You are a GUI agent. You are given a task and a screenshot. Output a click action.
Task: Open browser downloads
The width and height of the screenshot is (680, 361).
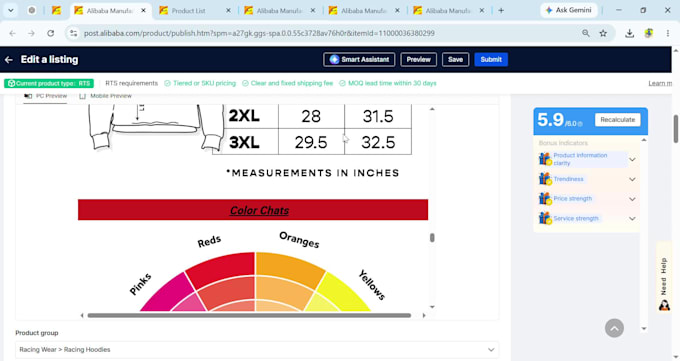630,33
